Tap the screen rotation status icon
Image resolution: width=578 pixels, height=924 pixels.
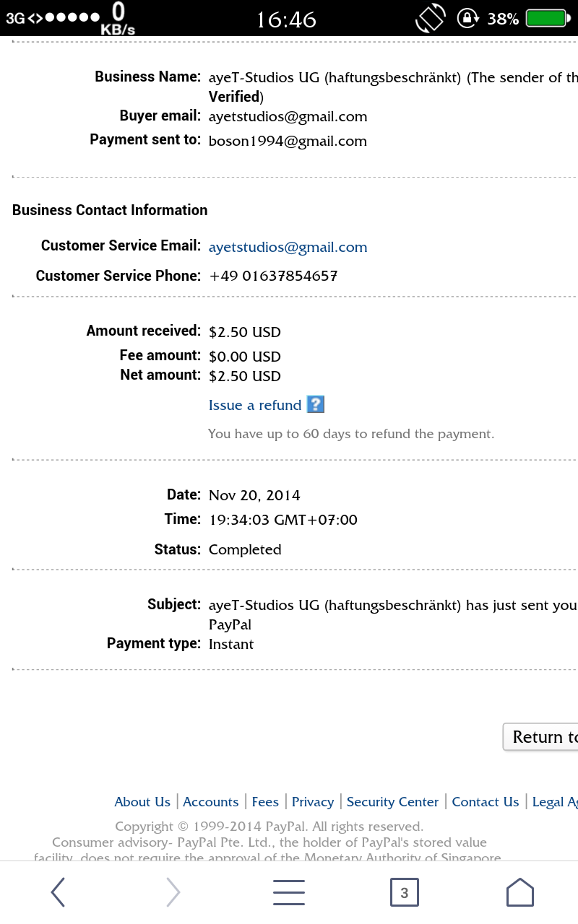pos(430,18)
